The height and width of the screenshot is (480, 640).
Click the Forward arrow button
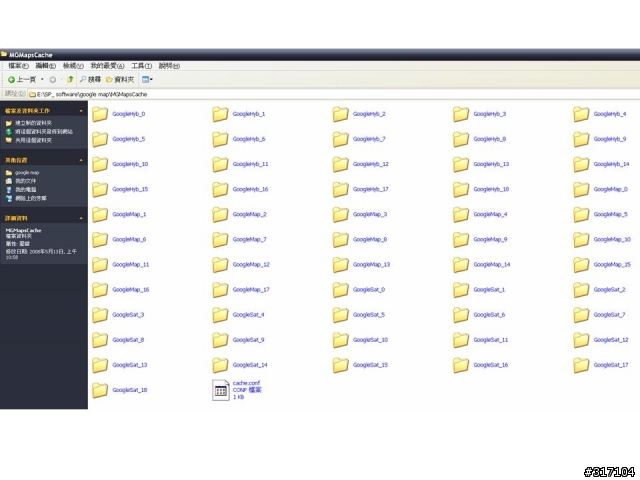coord(53,80)
